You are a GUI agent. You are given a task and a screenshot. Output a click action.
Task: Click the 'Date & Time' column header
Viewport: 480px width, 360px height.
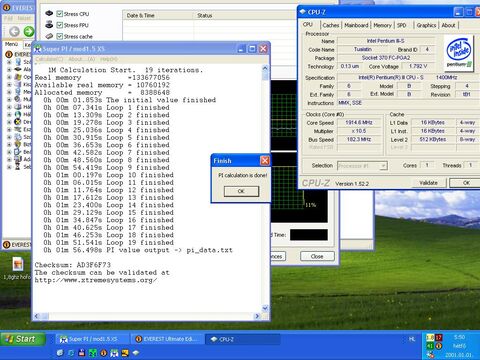point(158,15)
